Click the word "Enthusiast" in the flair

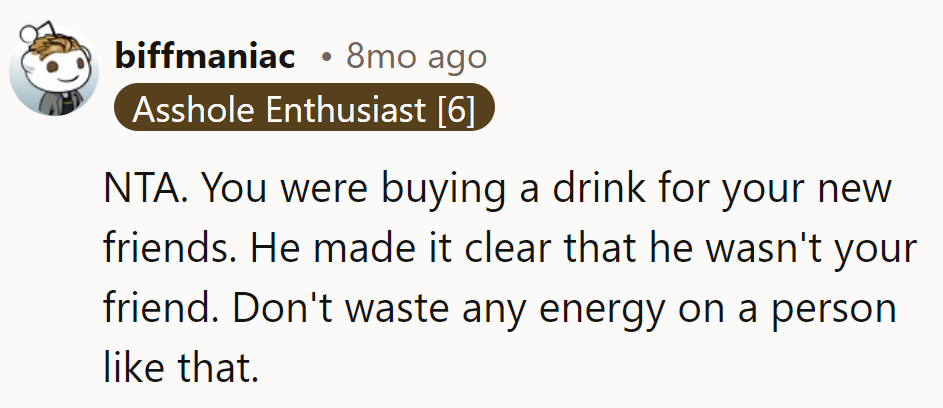click(x=345, y=110)
